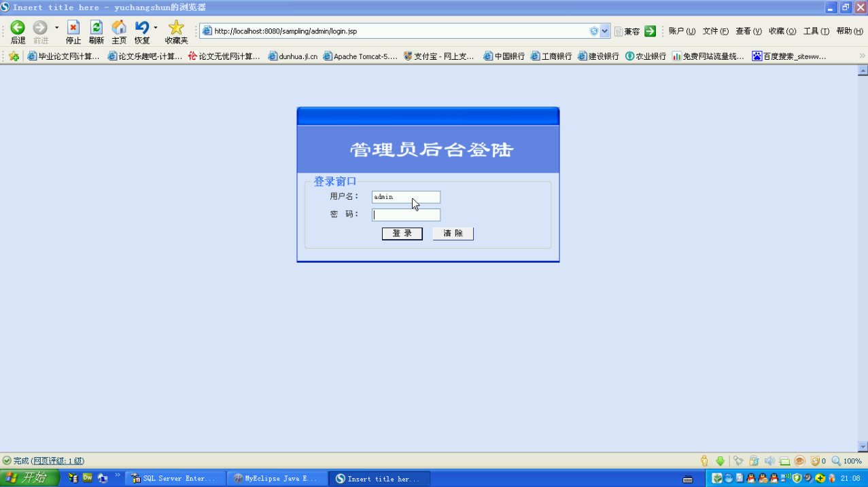The width and height of the screenshot is (868, 487).
Task: Open the 帮助 menu
Action: click(x=850, y=31)
